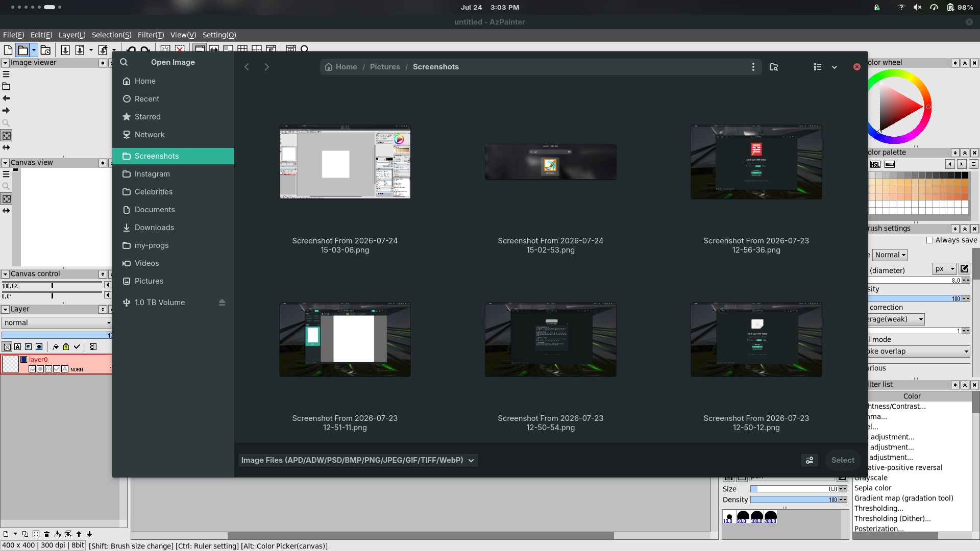The image size is (980, 551).
Task: Click the checkmark icon in Layer toolbar
Action: point(77,347)
